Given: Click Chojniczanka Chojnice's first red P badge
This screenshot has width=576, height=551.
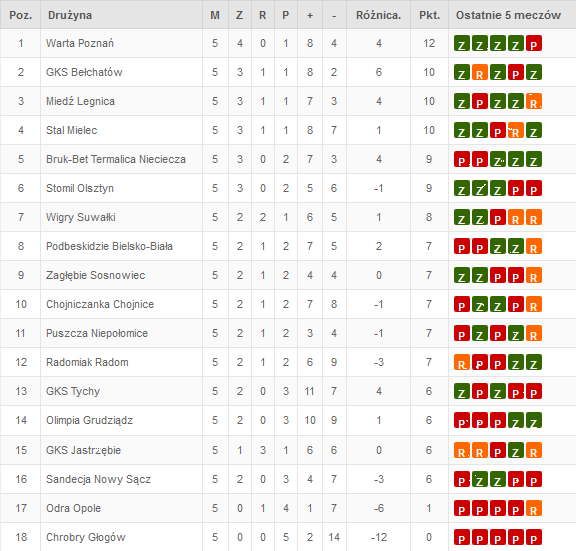Looking at the screenshot, I should 462,305.
